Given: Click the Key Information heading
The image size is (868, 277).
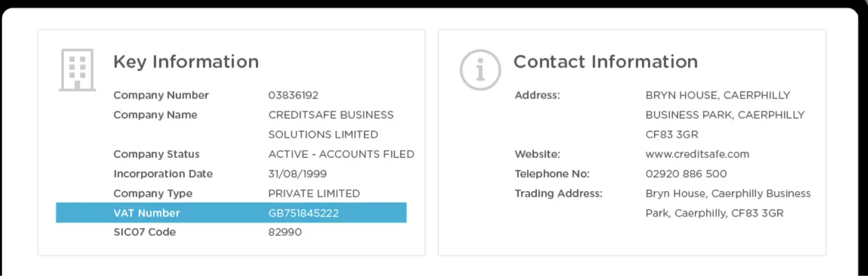Looking at the screenshot, I should point(186,62).
